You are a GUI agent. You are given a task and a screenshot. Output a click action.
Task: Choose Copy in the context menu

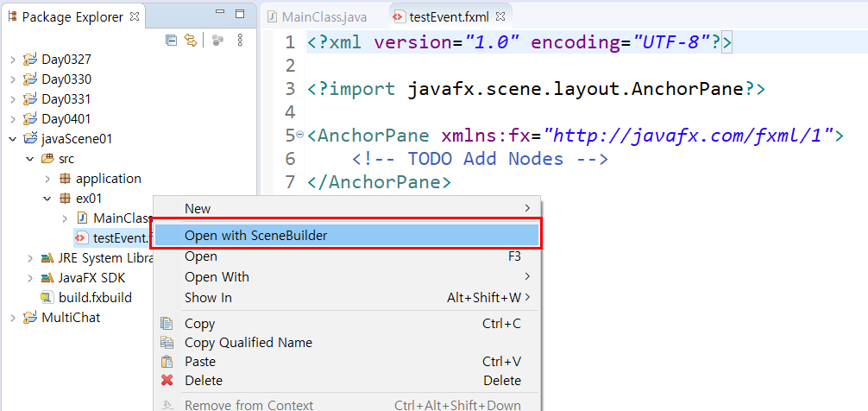(347, 324)
